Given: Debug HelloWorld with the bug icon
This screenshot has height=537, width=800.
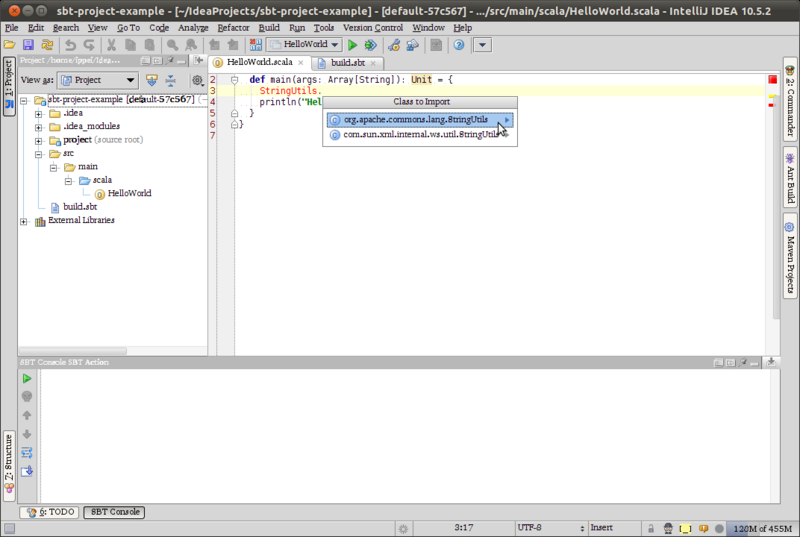Looking at the screenshot, I should [x=371, y=45].
